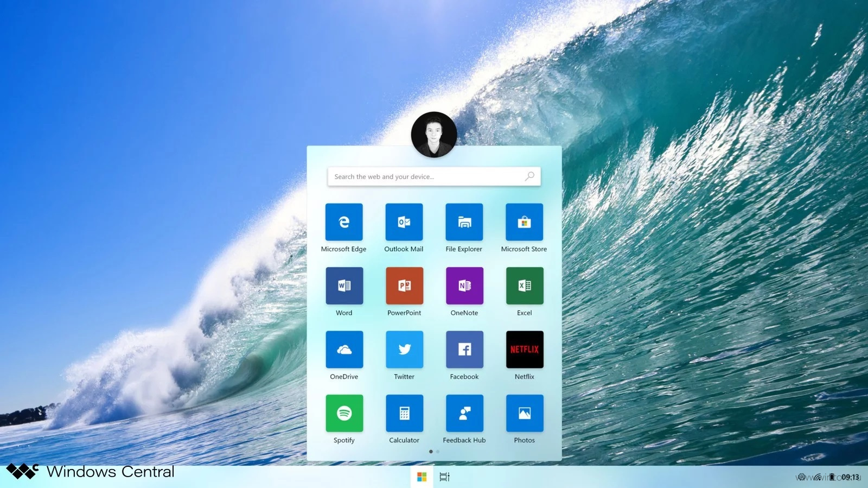
Task: Click the Windows Start button on taskbar
Action: (422, 477)
